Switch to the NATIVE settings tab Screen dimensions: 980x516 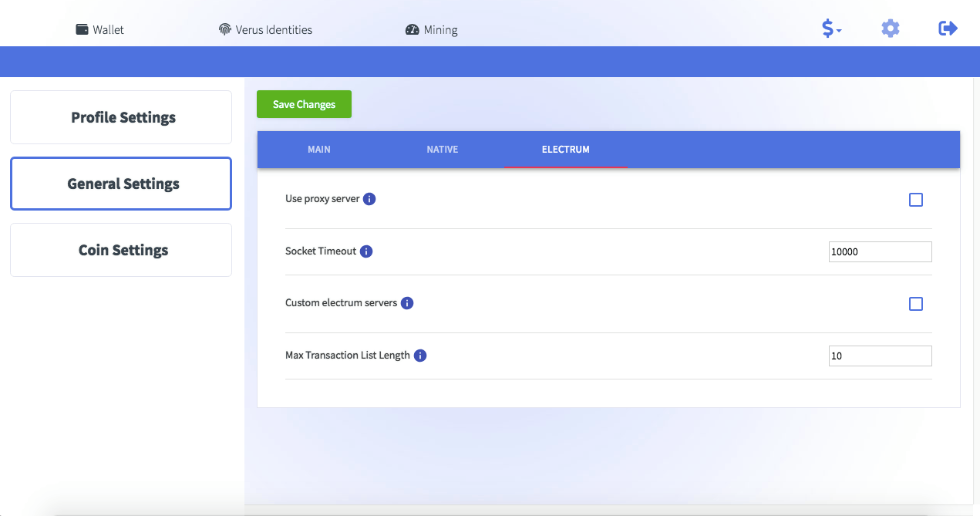[443, 150]
